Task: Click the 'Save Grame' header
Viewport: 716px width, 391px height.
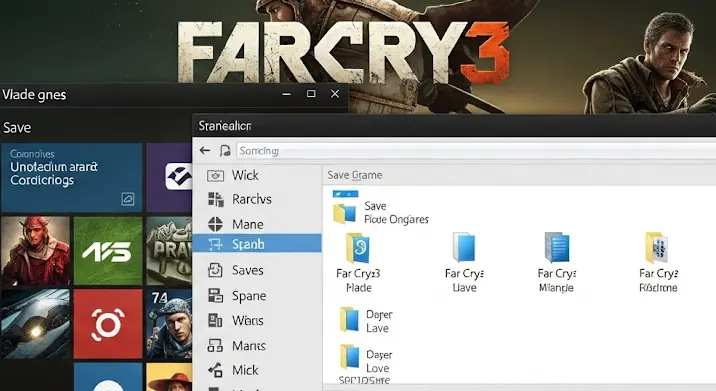Action: click(x=355, y=175)
